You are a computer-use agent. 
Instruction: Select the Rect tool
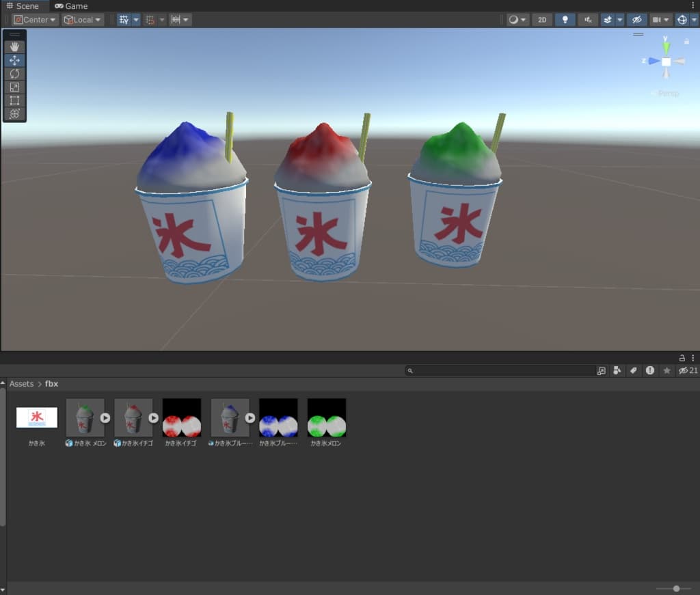pyautogui.click(x=14, y=100)
